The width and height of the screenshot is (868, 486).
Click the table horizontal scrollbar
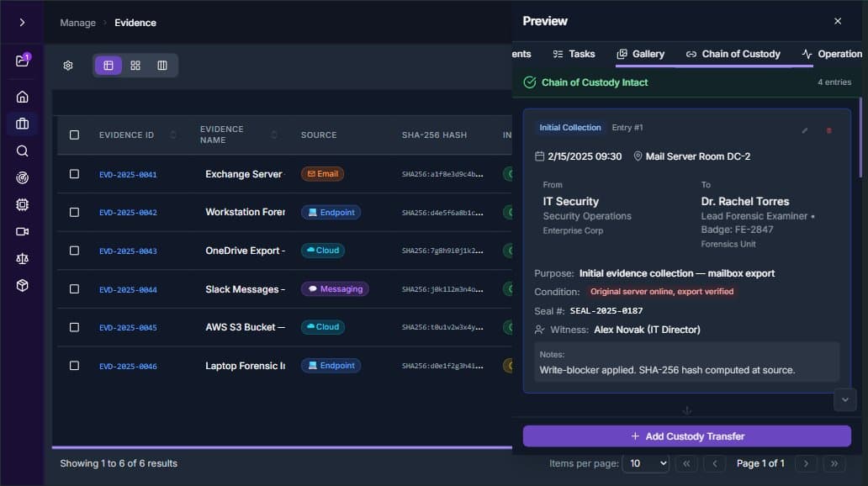[x=282, y=447]
